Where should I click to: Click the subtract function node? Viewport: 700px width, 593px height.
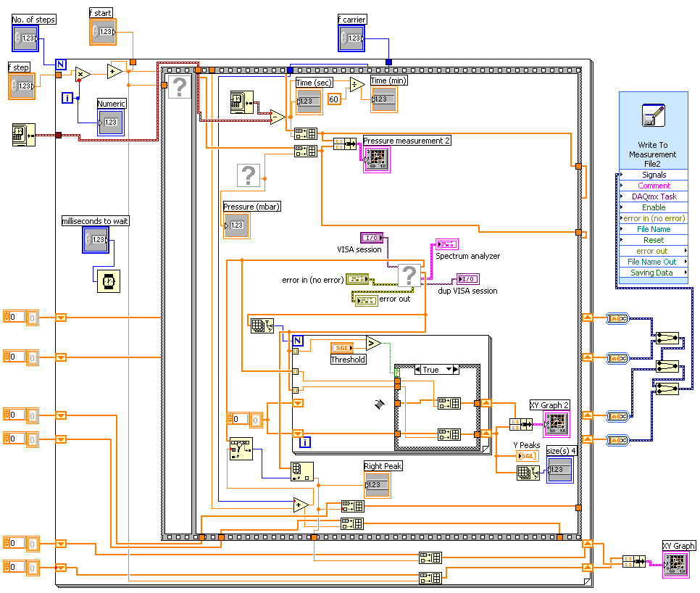coord(278,117)
